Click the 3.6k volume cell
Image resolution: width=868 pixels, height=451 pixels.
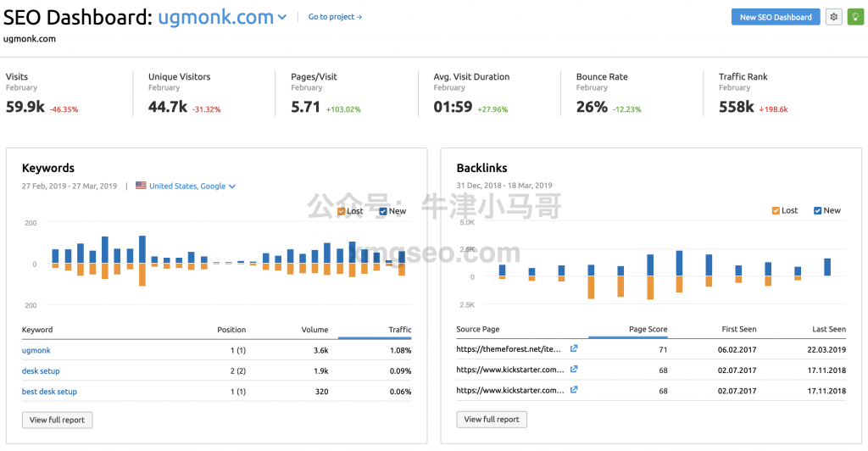pos(320,350)
